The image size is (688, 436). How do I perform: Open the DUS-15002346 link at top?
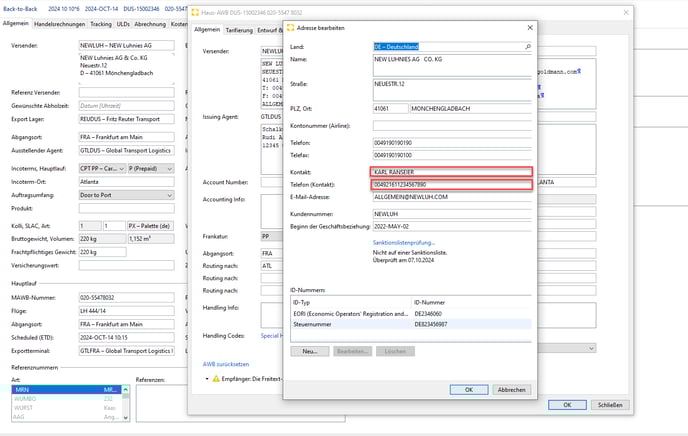(x=141, y=9)
